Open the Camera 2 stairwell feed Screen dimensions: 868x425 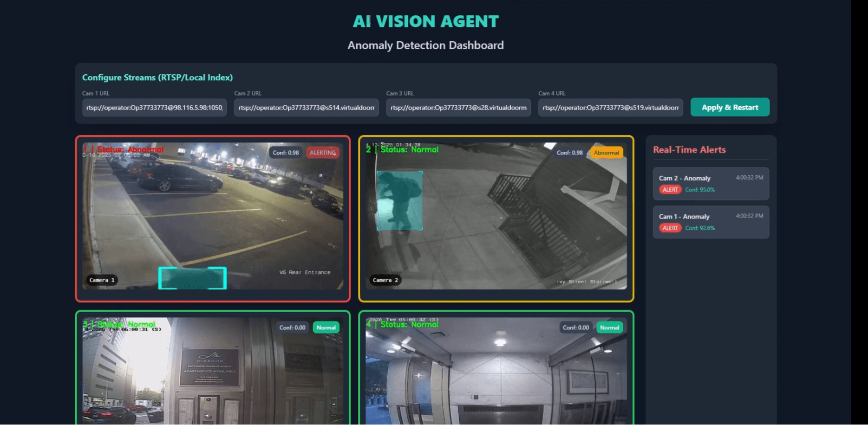click(496, 216)
